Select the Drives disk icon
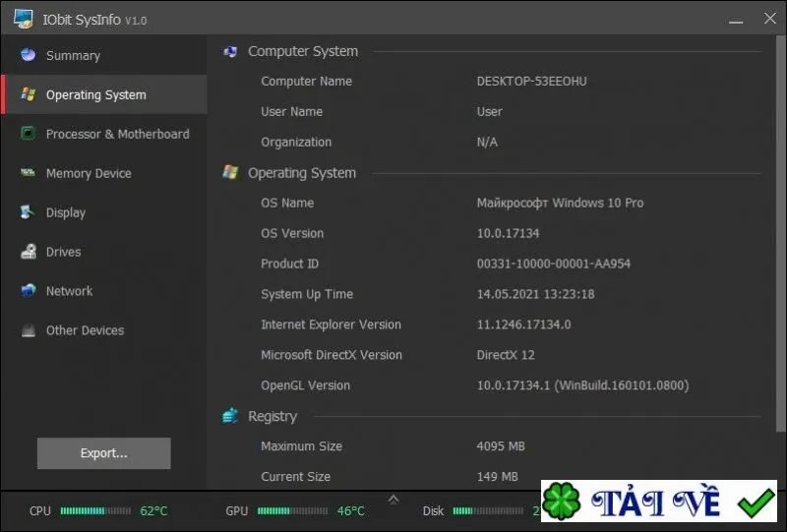This screenshot has width=787, height=532. click(x=29, y=252)
